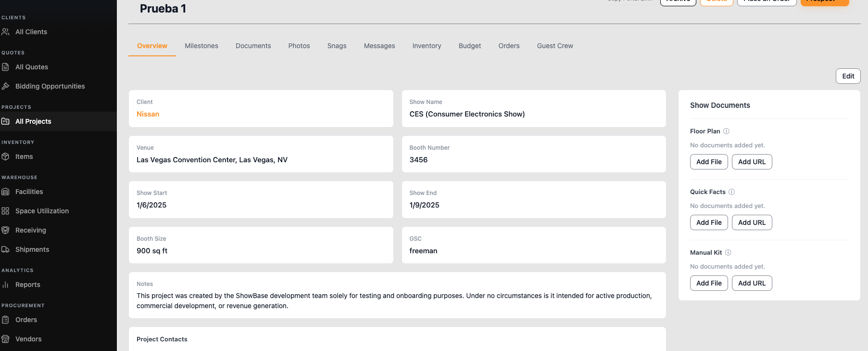Click the 'Project Contacts' heading
This screenshot has width=868, height=351.
pos(162,339)
